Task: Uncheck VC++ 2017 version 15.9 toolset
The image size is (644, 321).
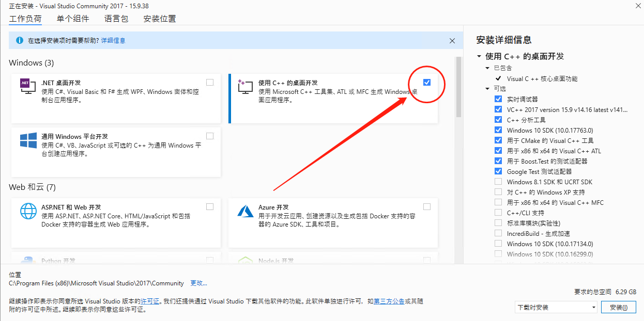Action: tap(498, 109)
